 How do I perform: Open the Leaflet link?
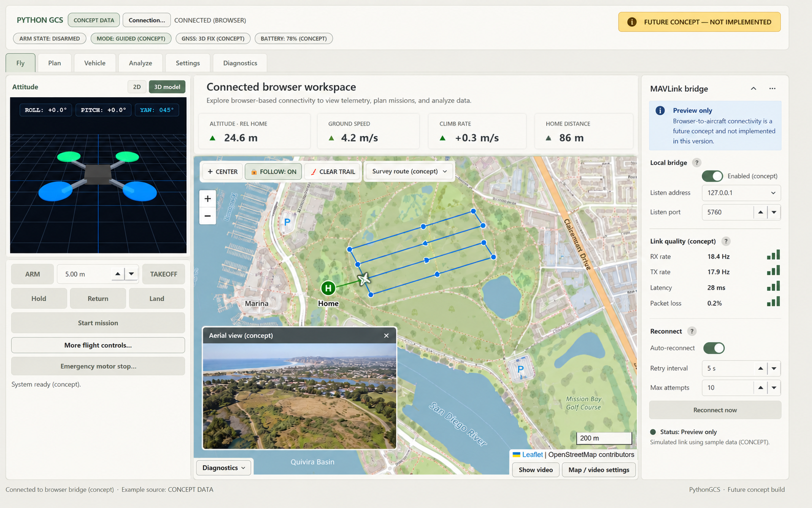coord(532,455)
